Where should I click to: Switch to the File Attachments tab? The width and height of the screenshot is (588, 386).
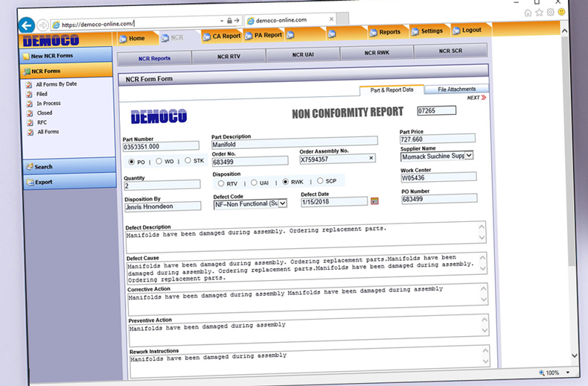(x=457, y=89)
